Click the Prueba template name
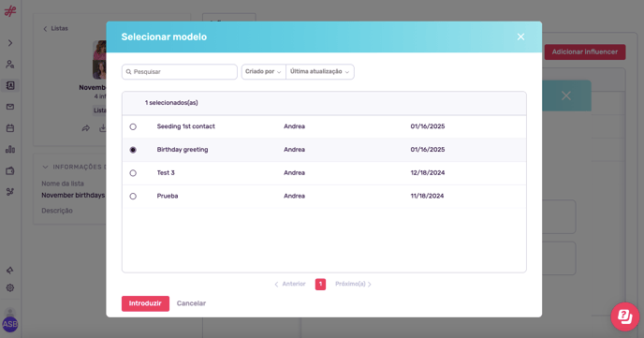This screenshot has width=644, height=338. 168,196
